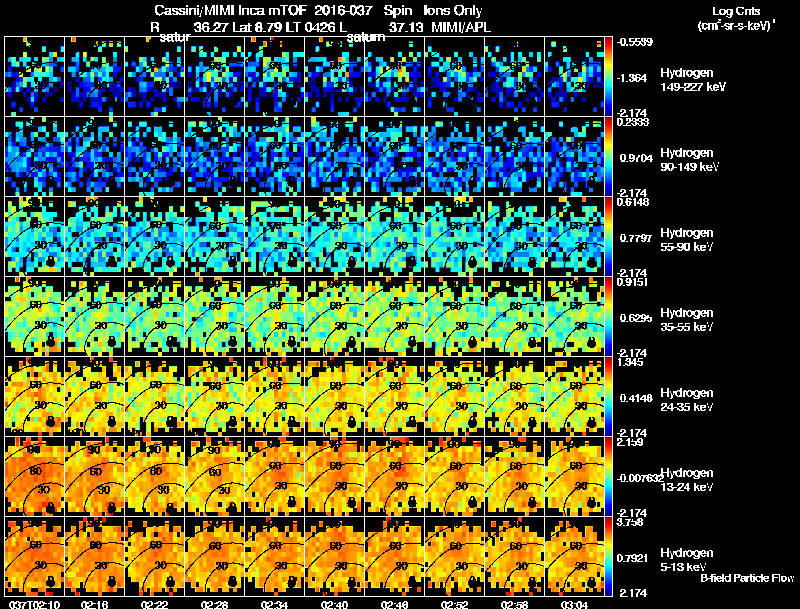The height and width of the screenshot is (609, 800).
Task: Click the 'MIMI/APL' header text
Action: [461, 27]
